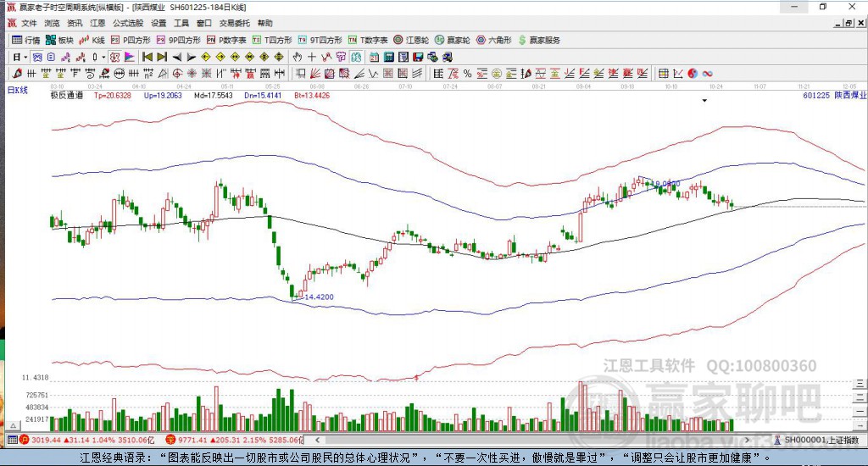Click the horizontal scrollbar under the chart
This screenshot has width=868, height=466.
(542, 441)
